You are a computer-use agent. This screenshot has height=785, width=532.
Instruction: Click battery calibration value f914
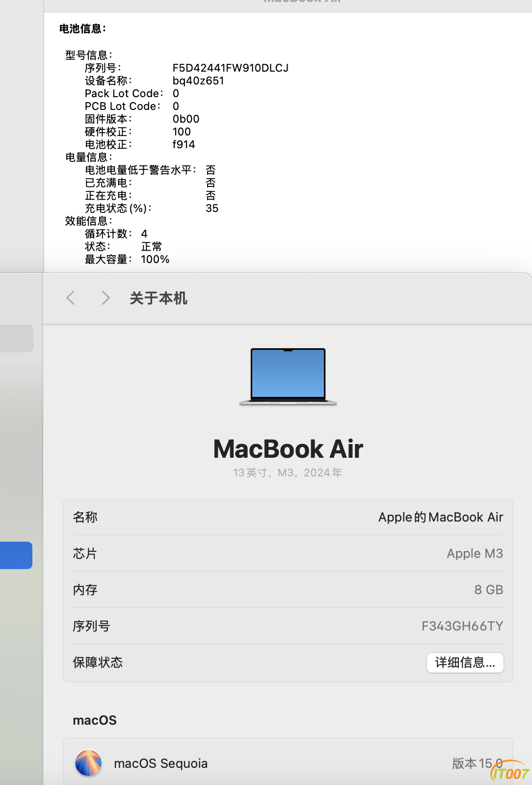tap(184, 144)
